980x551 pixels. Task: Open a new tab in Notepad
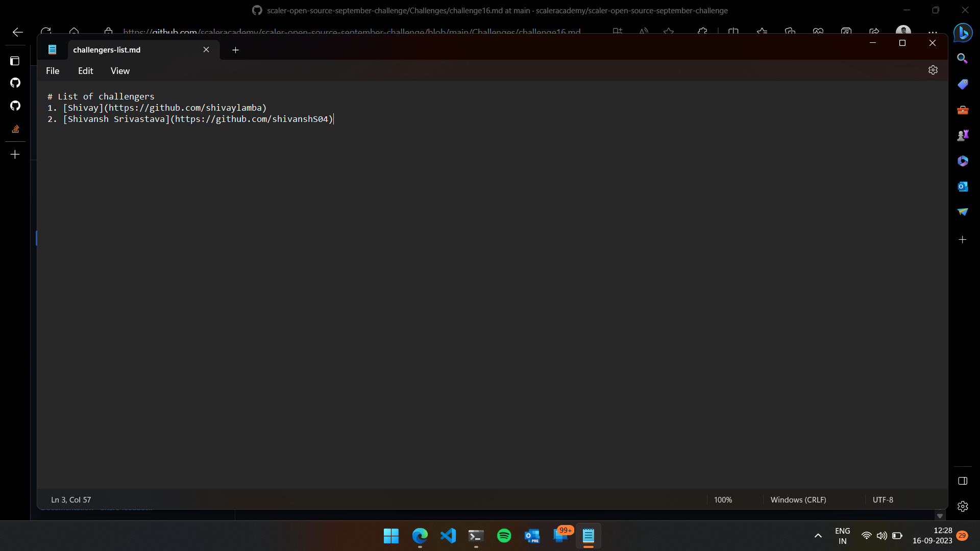(235, 49)
